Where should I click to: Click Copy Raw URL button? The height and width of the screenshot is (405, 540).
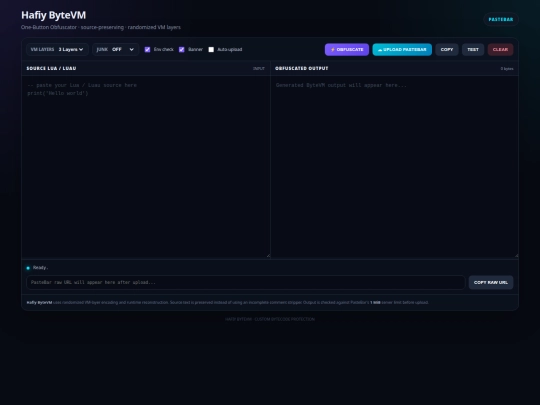(x=491, y=282)
